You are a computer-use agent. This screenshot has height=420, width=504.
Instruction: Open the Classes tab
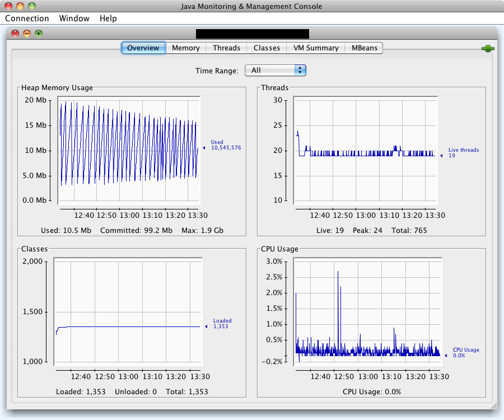267,48
